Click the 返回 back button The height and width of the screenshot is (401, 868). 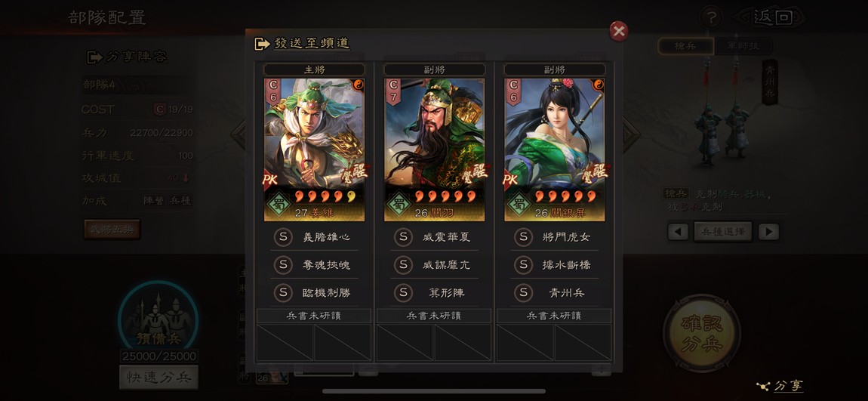click(x=772, y=17)
